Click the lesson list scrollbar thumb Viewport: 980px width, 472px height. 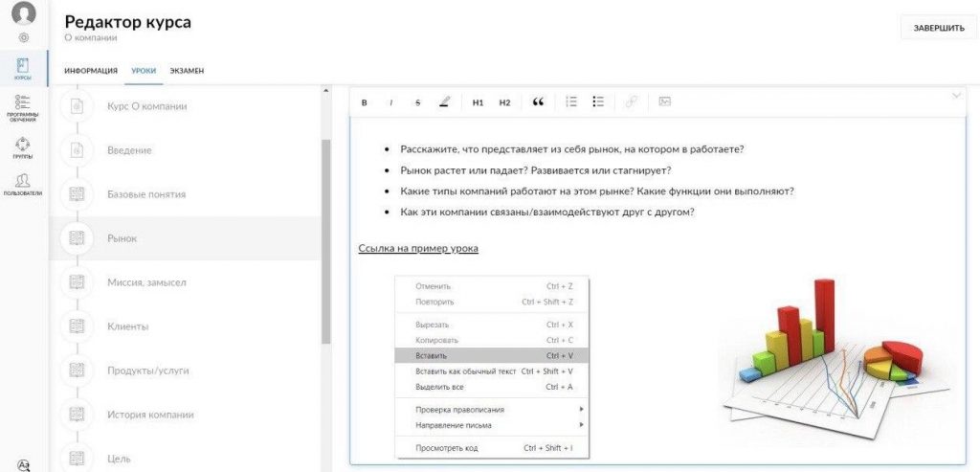click(x=325, y=241)
